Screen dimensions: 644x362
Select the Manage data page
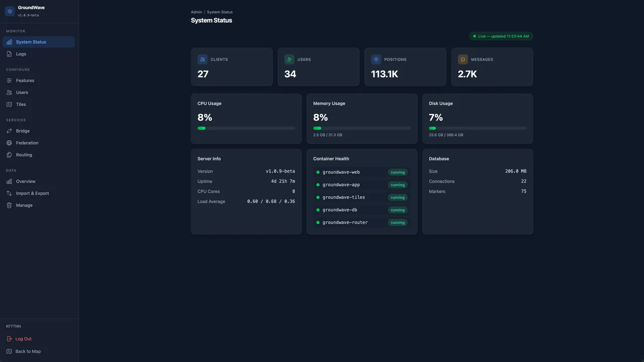39,205
